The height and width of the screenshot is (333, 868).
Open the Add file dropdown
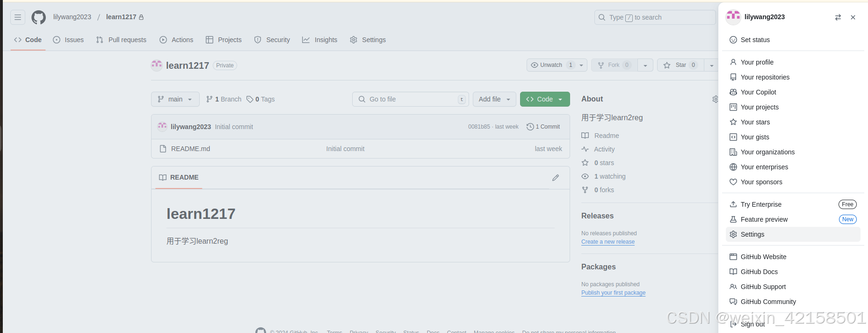point(494,99)
